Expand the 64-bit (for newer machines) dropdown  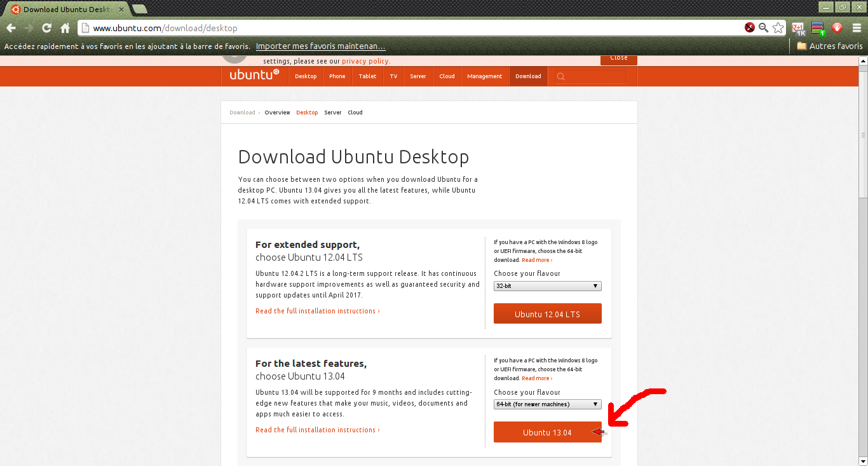(x=548, y=404)
